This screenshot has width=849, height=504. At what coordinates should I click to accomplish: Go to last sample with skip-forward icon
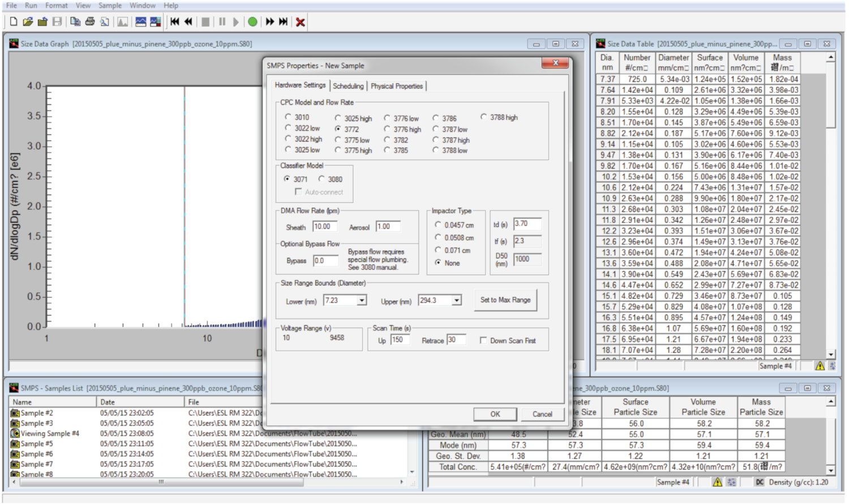coord(284,21)
